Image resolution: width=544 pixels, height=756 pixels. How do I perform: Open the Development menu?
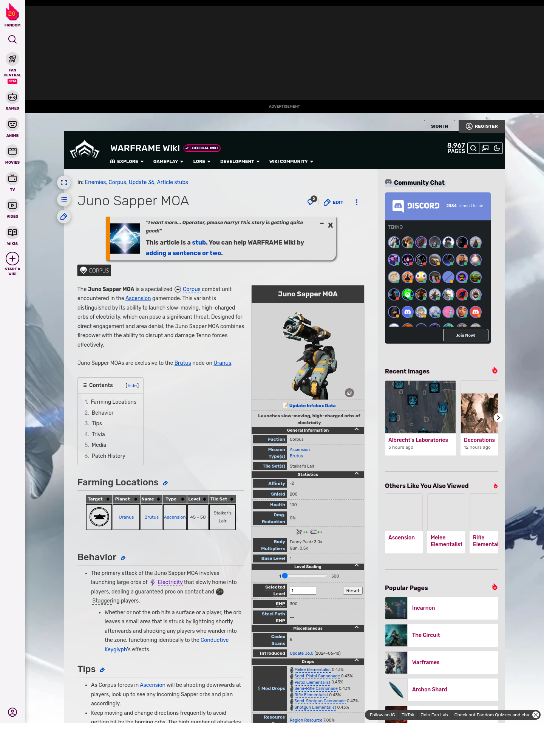(x=240, y=161)
